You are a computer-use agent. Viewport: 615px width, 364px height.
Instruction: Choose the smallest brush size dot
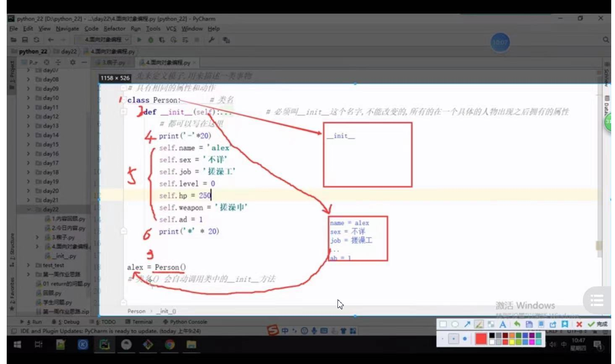(442, 339)
